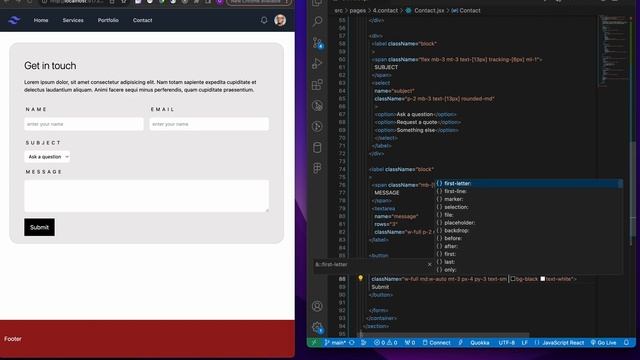The width and height of the screenshot is (640, 360).
Task: Click the remote window indicator in status bar
Action: pyautogui.click(x=314, y=343)
